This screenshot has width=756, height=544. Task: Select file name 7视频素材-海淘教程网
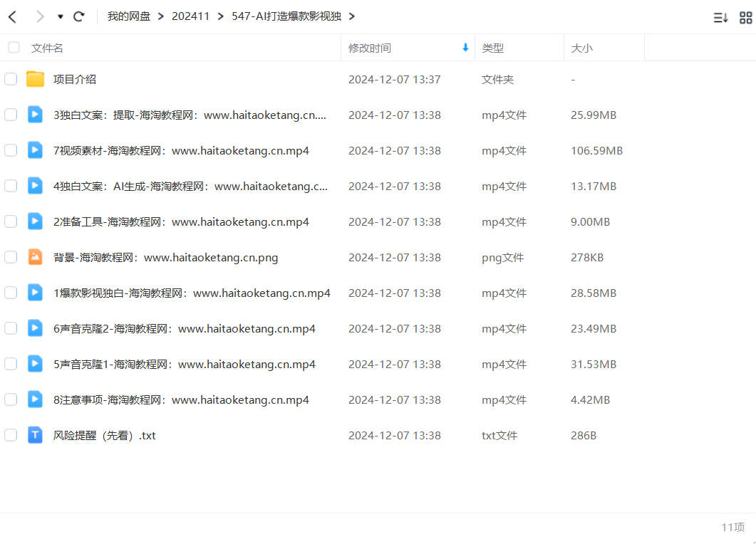tap(181, 151)
